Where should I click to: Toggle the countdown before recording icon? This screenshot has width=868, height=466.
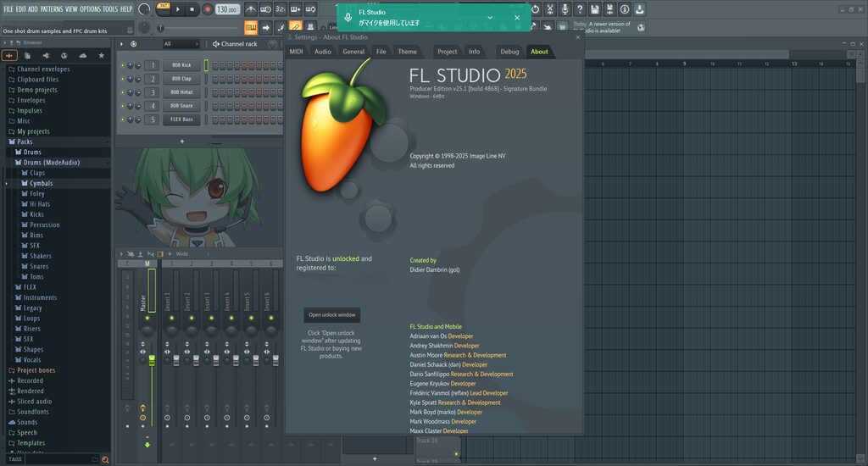point(281,9)
